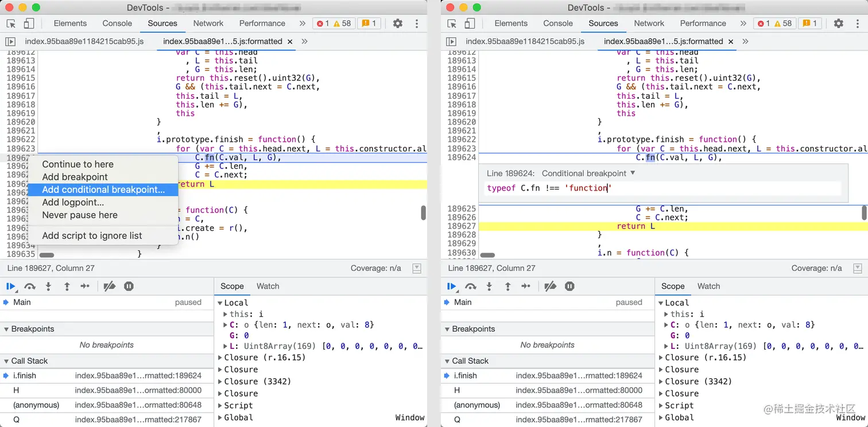This screenshot has width=868, height=427.
Task: Step over next function call in left window
Action: [x=30, y=286]
